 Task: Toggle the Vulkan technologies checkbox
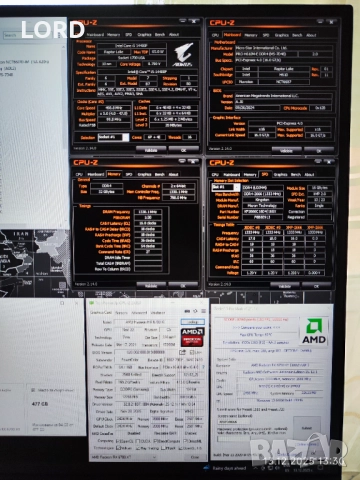coord(118,448)
